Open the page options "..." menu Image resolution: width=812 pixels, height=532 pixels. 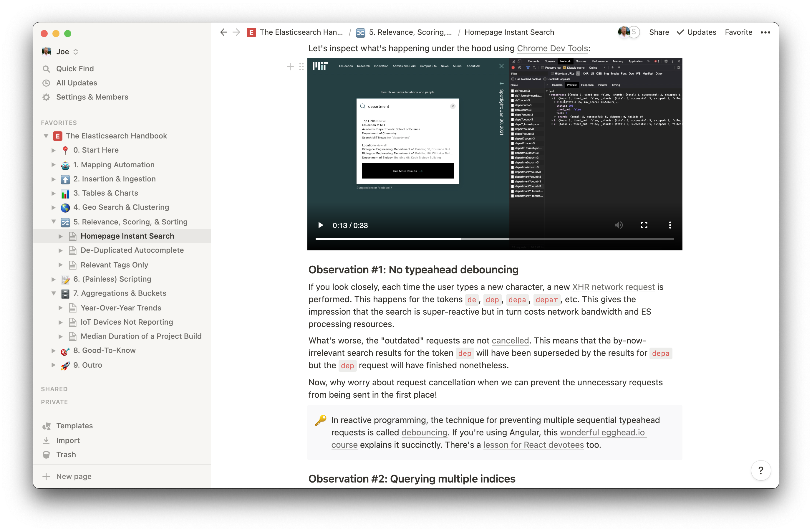[765, 32]
